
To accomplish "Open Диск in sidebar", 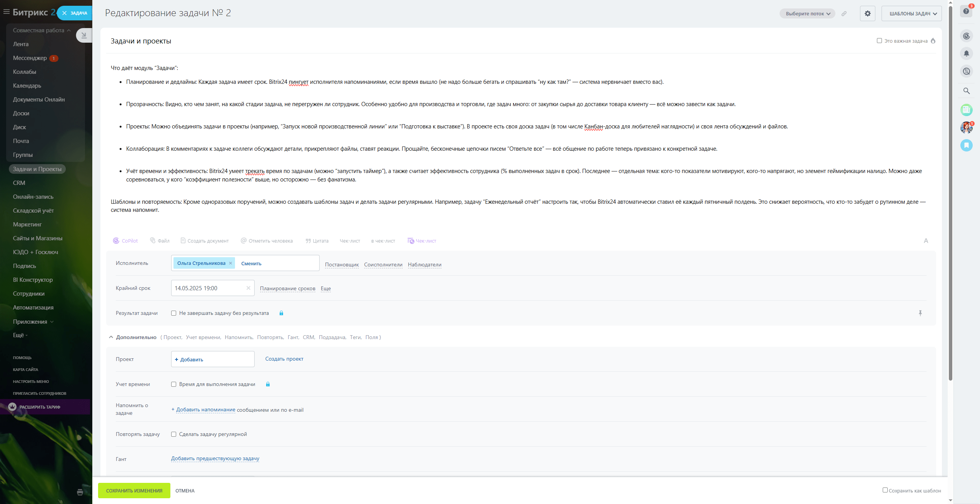I will 19,127.
